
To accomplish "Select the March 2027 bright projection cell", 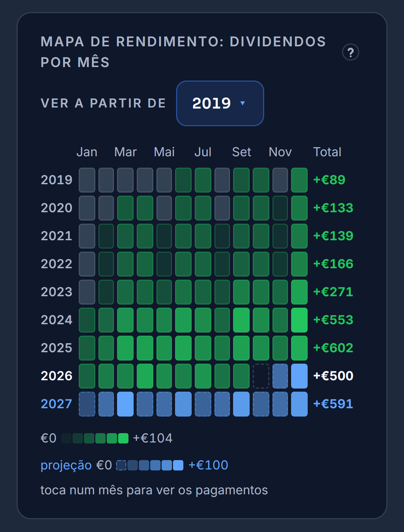I will [x=125, y=404].
